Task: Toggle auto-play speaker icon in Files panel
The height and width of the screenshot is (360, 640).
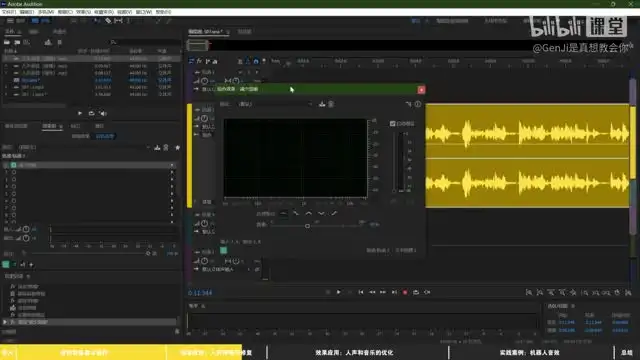Action: (x=103, y=113)
